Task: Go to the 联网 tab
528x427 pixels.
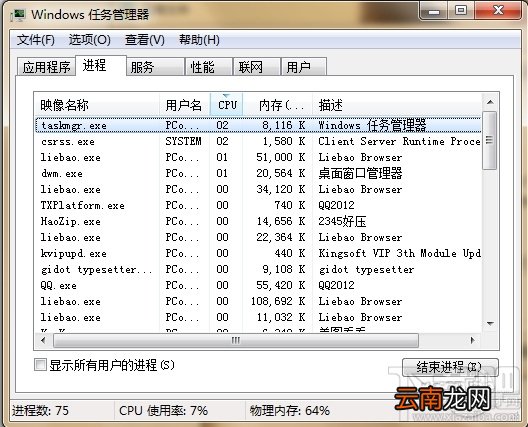Action: (257, 67)
